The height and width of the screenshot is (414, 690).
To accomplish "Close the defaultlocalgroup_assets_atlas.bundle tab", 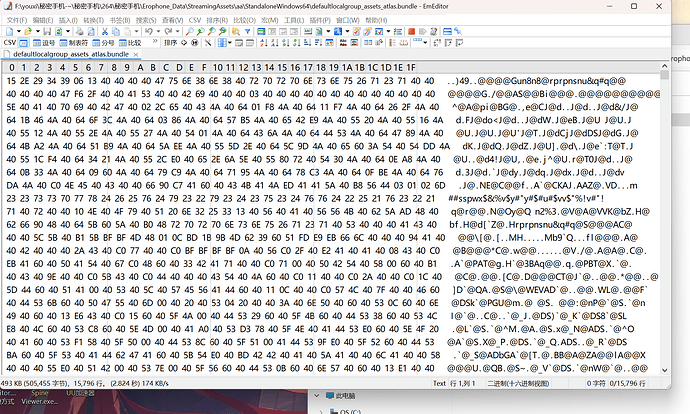I will pos(136,55).
